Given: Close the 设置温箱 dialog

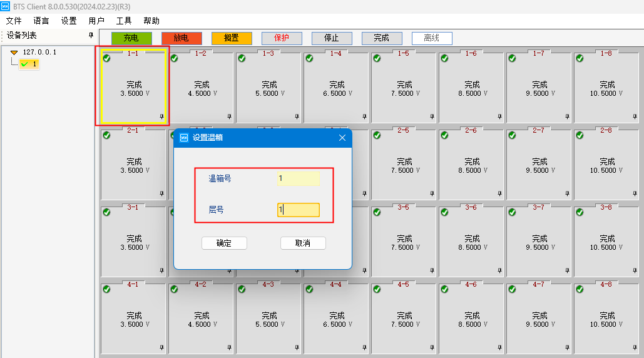Looking at the screenshot, I should coord(342,138).
